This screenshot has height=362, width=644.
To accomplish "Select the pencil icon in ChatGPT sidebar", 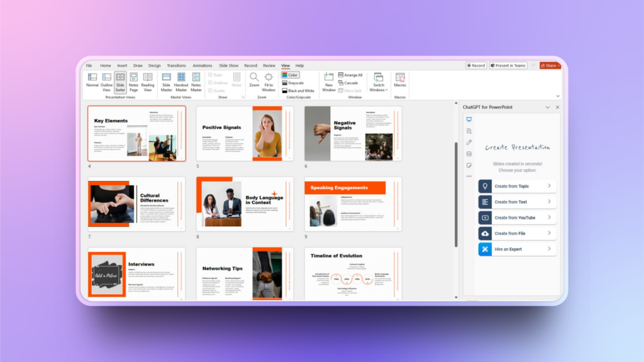I will coord(469,143).
